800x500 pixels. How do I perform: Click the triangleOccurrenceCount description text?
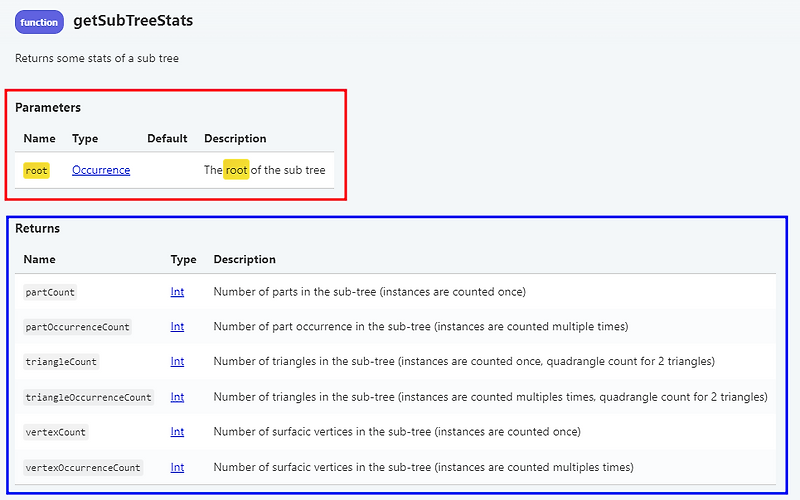(490, 397)
